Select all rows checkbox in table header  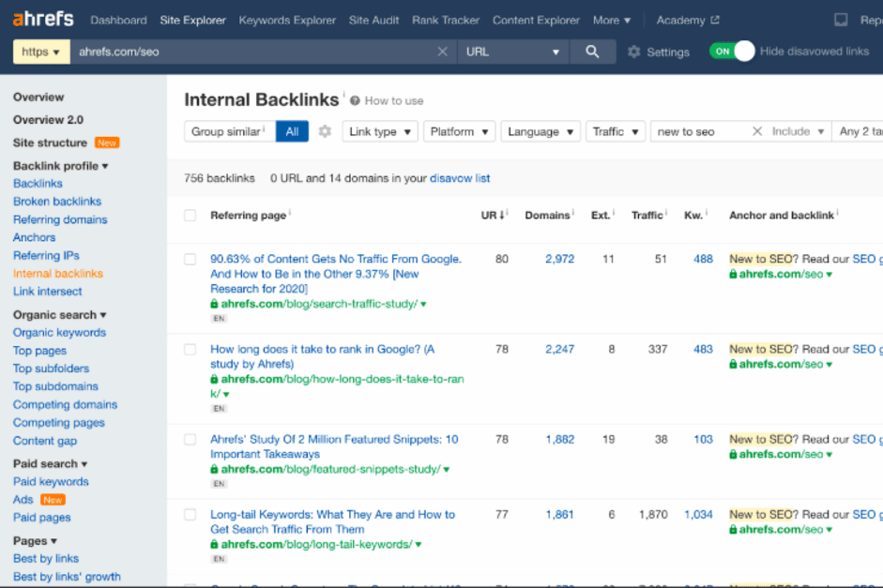(x=190, y=215)
